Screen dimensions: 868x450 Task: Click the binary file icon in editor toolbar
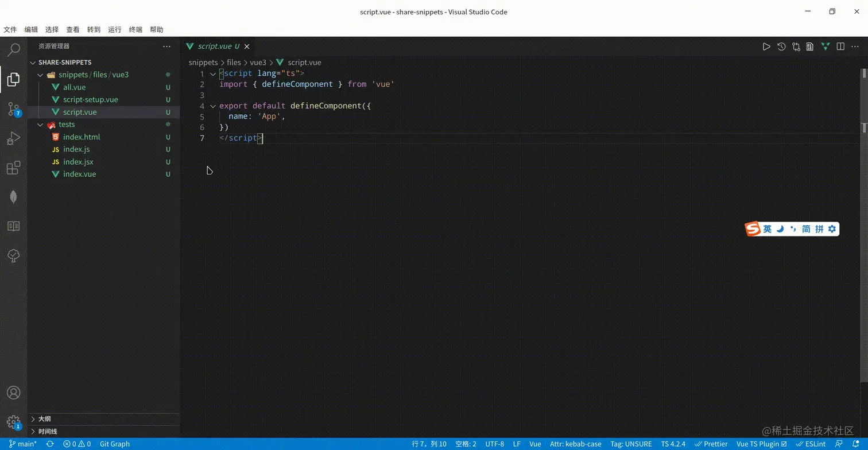click(x=809, y=46)
